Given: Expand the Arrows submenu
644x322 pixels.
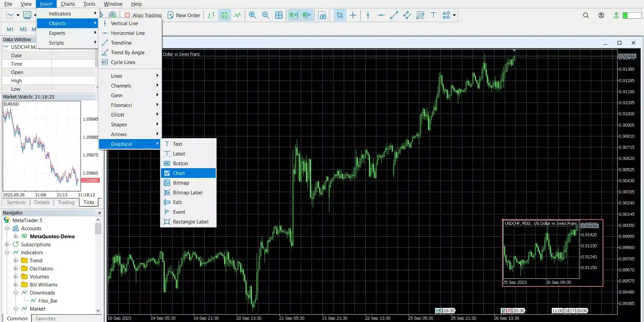Looking at the screenshot, I should (x=130, y=134).
